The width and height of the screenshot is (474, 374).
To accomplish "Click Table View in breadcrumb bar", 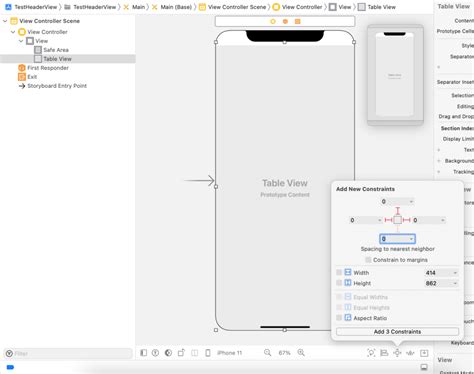I will [377, 7].
